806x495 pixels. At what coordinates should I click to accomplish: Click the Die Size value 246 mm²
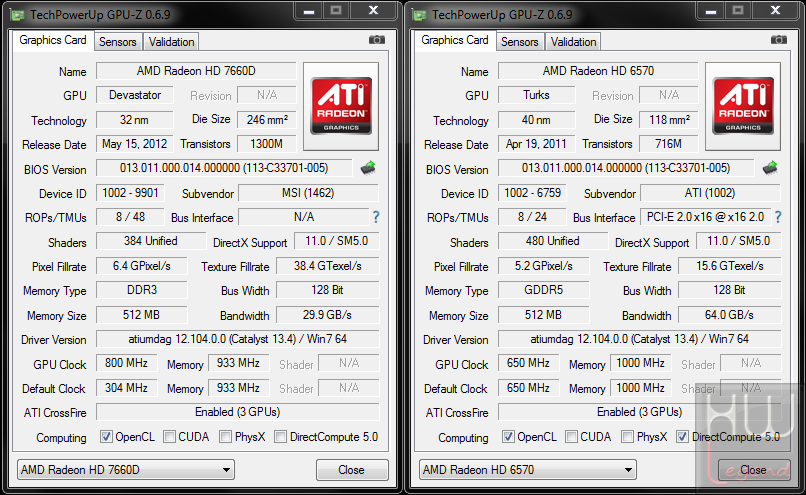click(267, 120)
